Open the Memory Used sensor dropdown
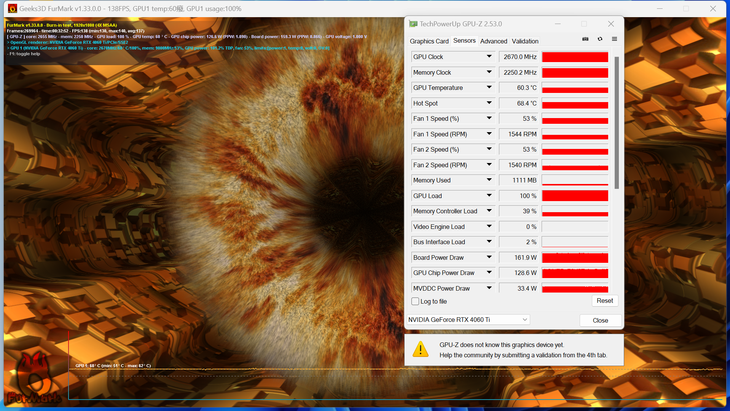730x411 pixels. point(489,180)
